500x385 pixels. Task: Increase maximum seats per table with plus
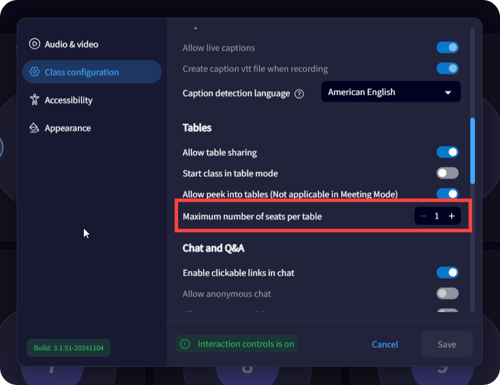tap(452, 216)
